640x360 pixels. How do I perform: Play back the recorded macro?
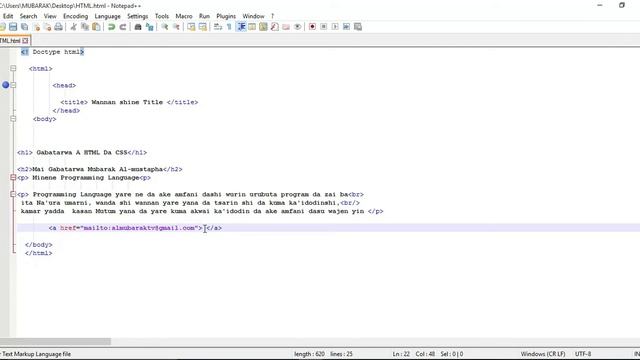[335, 27]
